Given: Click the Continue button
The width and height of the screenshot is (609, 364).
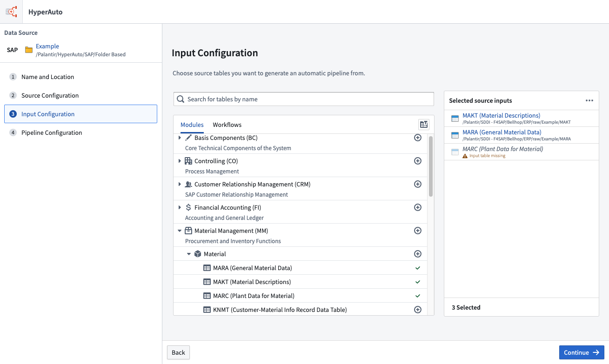Looking at the screenshot, I should click(582, 352).
